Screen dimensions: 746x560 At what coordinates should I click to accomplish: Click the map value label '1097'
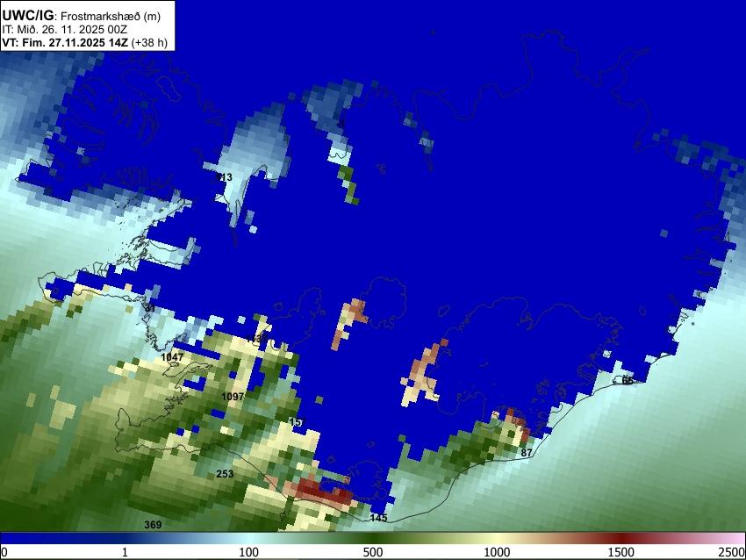tap(233, 397)
